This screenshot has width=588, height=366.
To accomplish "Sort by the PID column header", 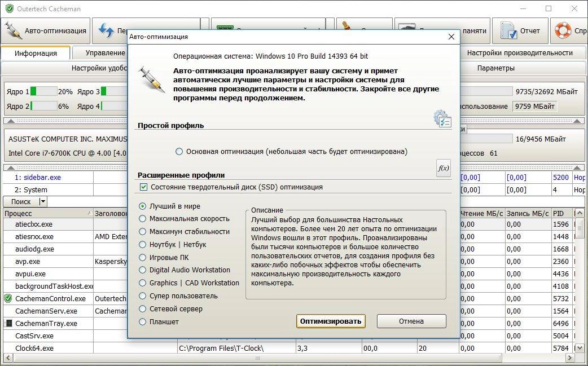I will [x=561, y=214].
